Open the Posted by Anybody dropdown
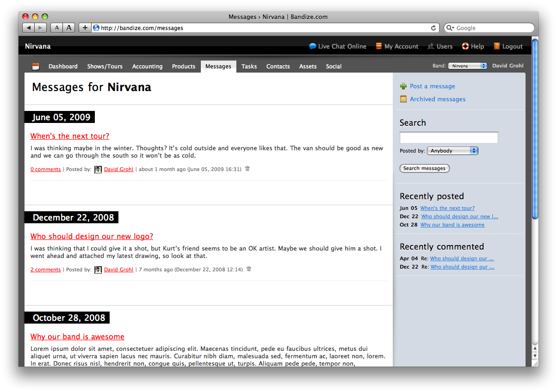 click(x=452, y=151)
